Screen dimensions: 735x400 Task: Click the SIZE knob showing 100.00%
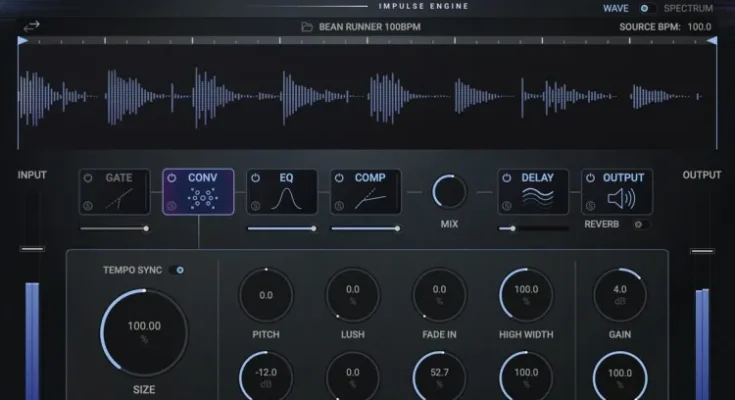coord(144,332)
